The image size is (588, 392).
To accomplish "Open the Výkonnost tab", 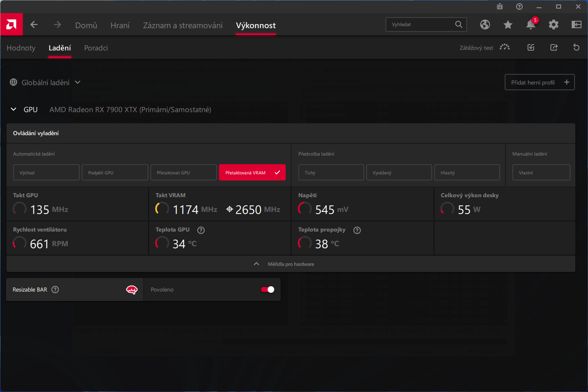I will coord(256,25).
